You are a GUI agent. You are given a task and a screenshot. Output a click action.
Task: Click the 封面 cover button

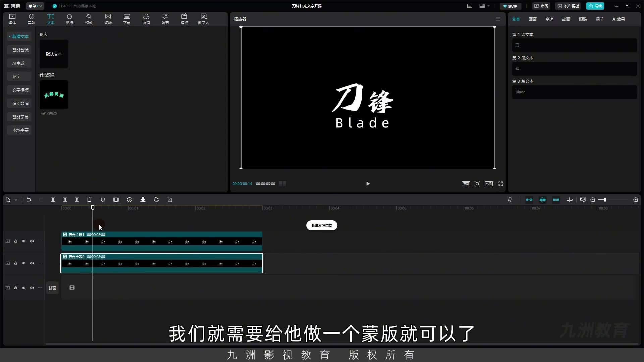coord(52,288)
